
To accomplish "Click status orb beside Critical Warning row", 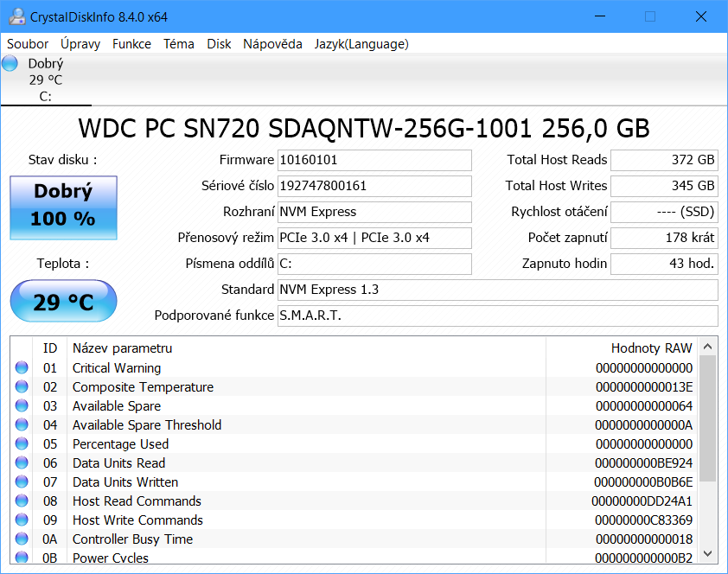I will tap(22, 368).
